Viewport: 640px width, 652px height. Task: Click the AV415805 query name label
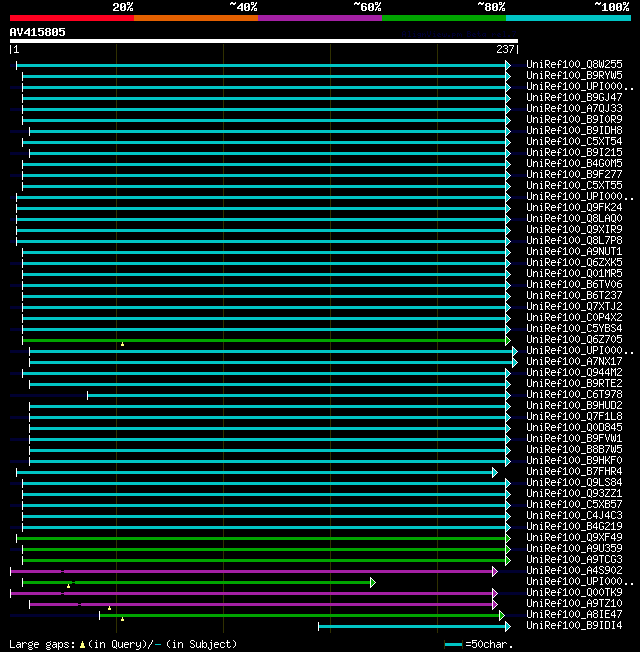(x=37, y=32)
